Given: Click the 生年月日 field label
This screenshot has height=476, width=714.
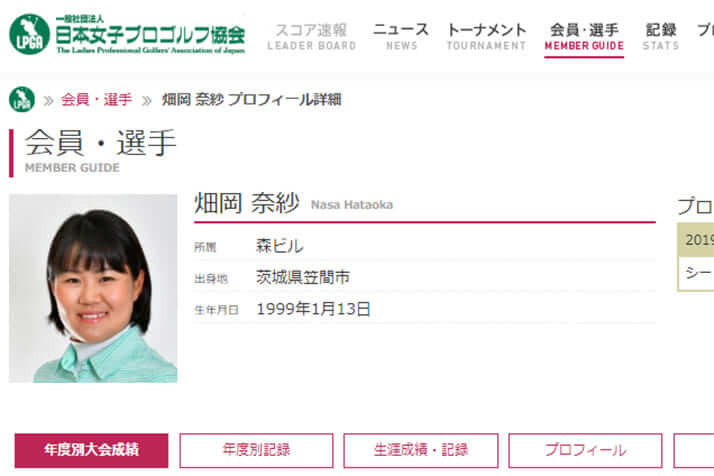Looking at the screenshot, I should 216,310.
